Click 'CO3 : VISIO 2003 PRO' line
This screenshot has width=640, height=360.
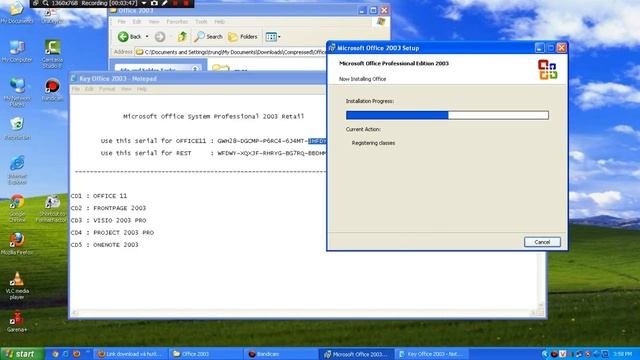coord(108,220)
